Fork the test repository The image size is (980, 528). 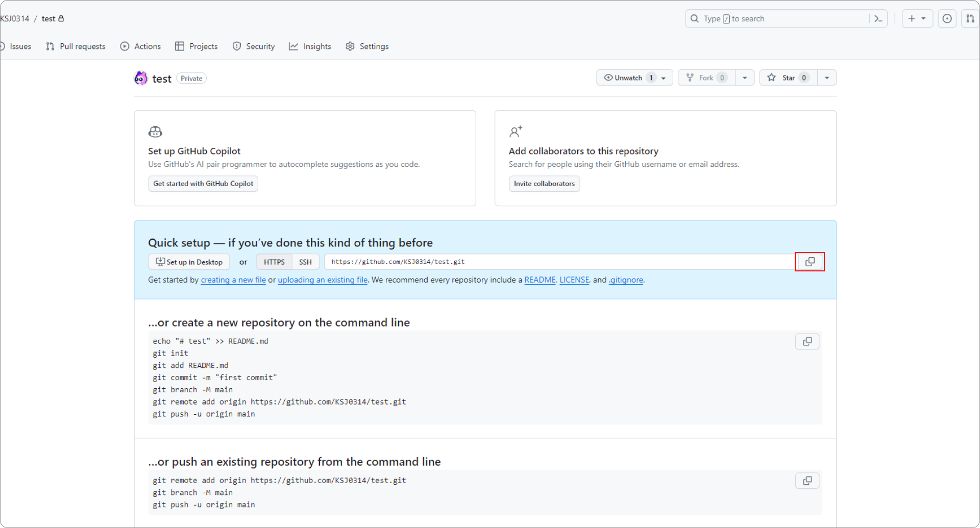click(706, 78)
